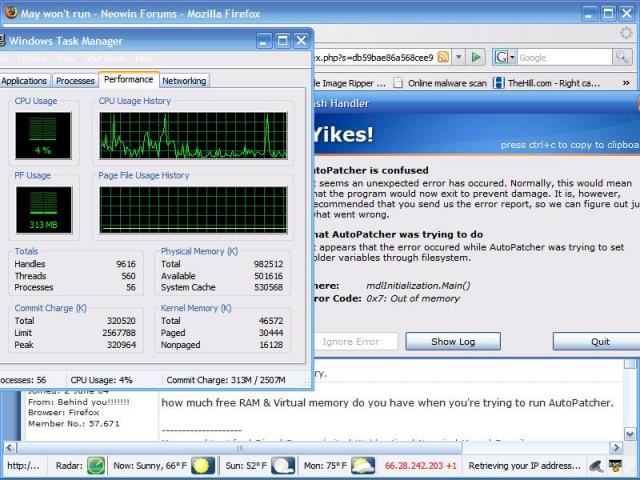Expand the bookmarks toolbar overflow chevron

626,83
